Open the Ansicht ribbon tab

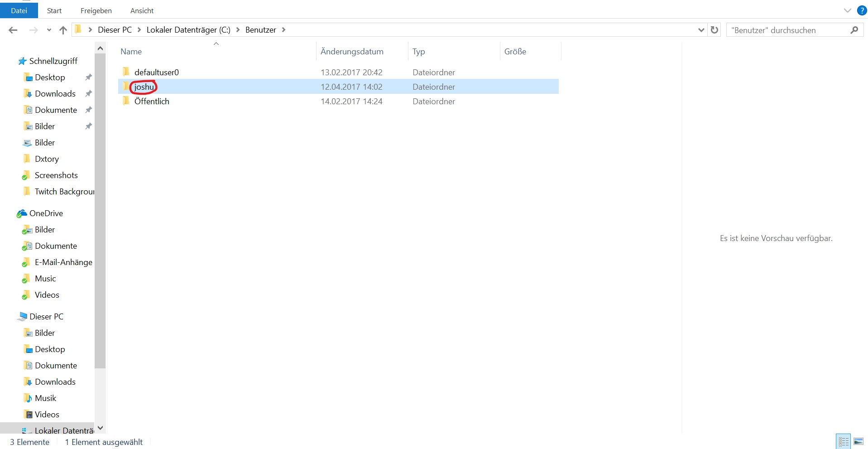pos(142,10)
